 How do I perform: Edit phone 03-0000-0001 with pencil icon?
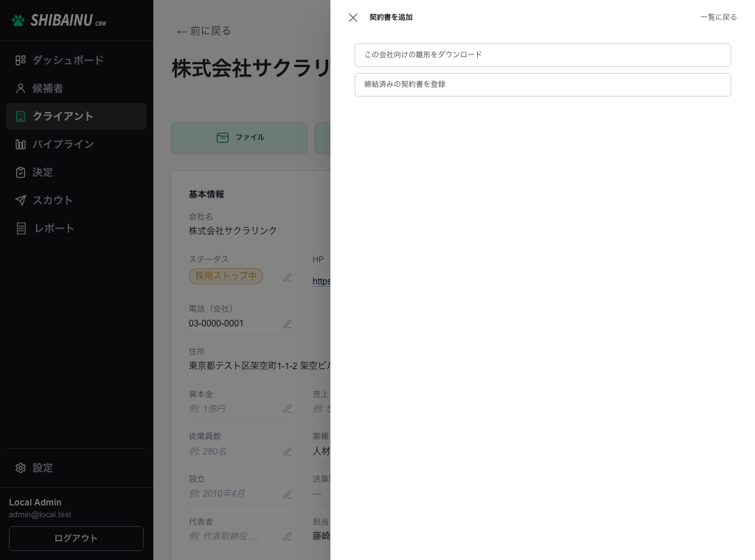(x=288, y=324)
